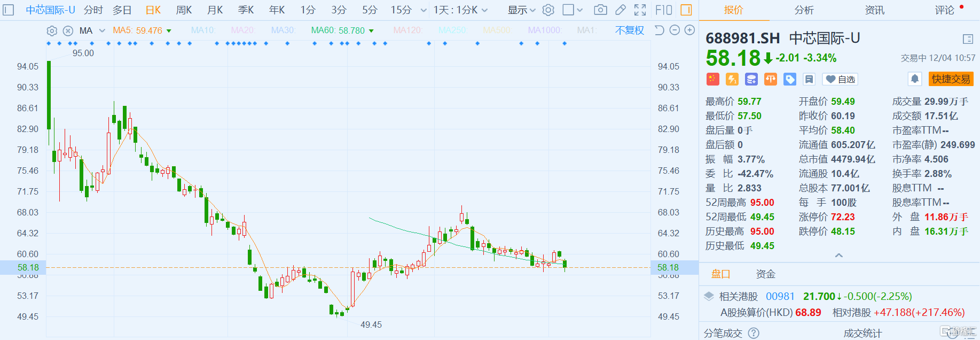Click the 快捷交易 button
Image resolution: width=980 pixels, height=340 pixels.
(x=951, y=79)
